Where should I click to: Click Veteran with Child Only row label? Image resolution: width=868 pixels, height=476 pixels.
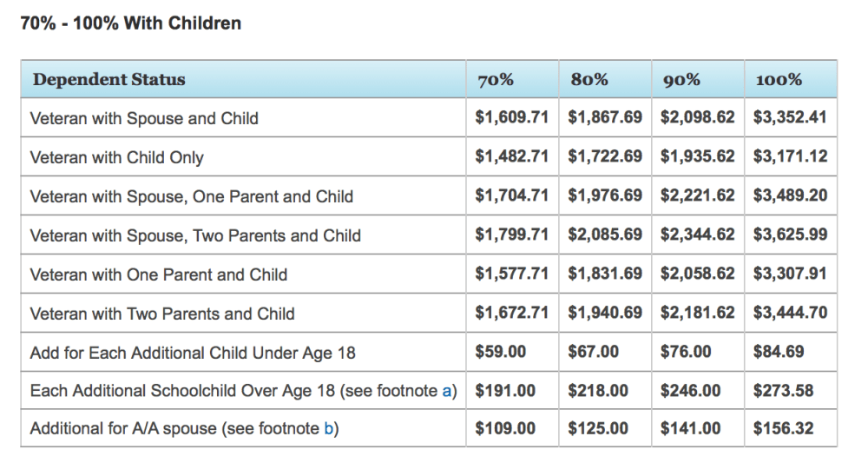[116, 157]
